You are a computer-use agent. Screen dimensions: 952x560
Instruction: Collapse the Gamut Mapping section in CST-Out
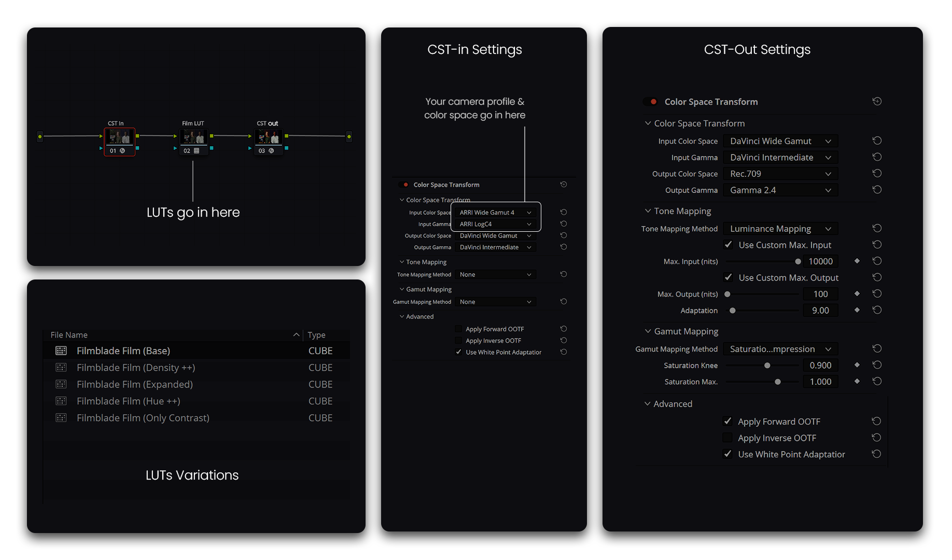(648, 331)
